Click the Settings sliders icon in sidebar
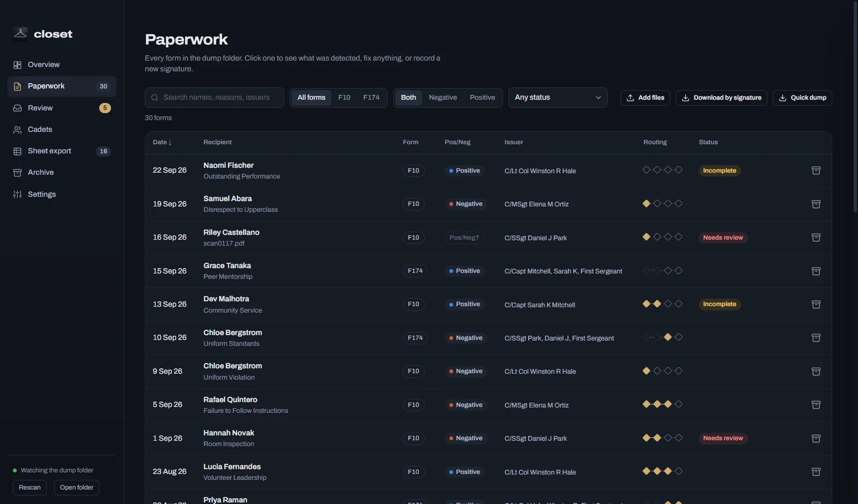Screen dimensions: 858x504 tap(17, 195)
